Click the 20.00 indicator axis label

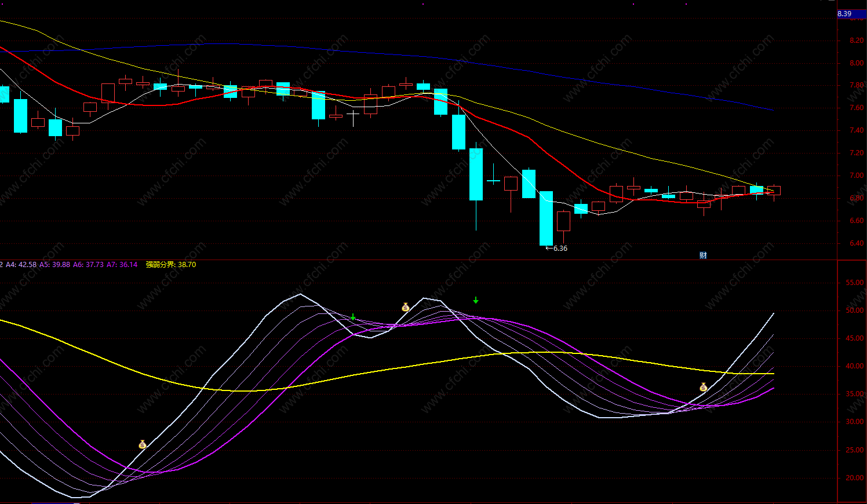[855, 478]
